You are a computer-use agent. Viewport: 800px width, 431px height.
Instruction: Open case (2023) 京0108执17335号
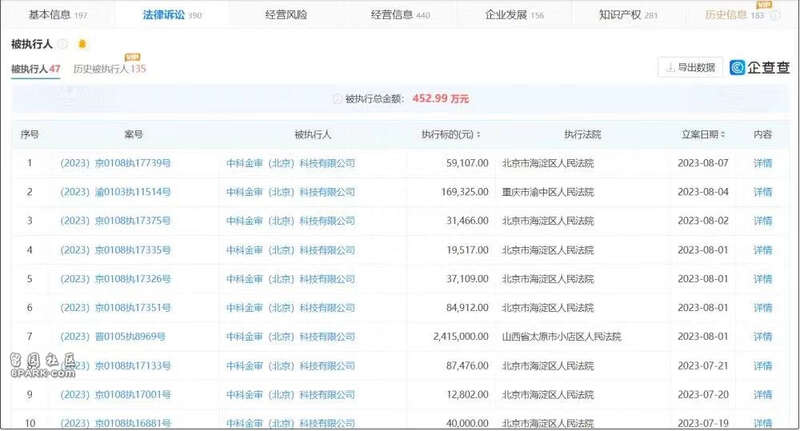[115, 250]
